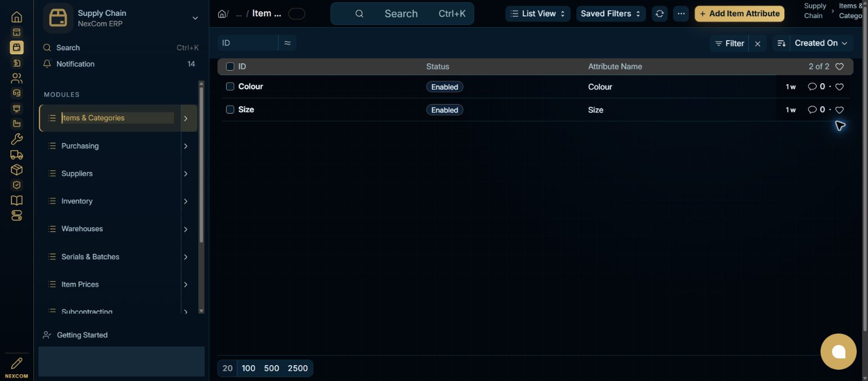868x381 pixels.
Task: Open the round chat bubble widget
Action: (839, 352)
